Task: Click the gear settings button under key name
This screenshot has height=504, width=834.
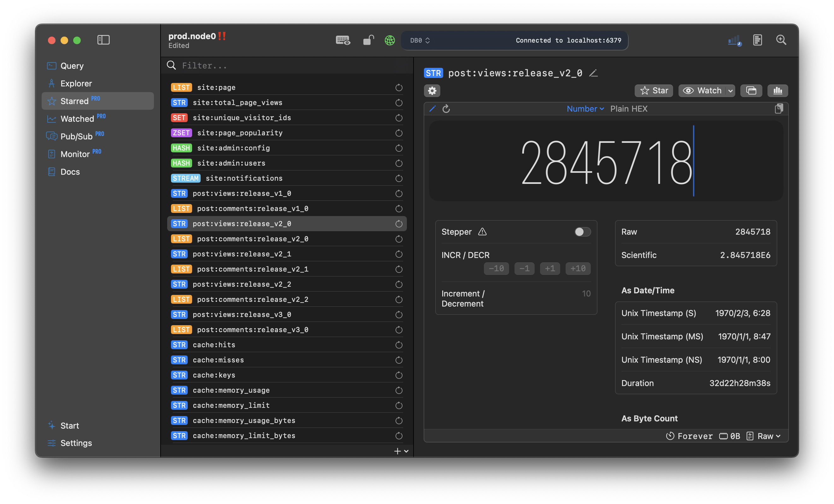Action: pos(432,91)
